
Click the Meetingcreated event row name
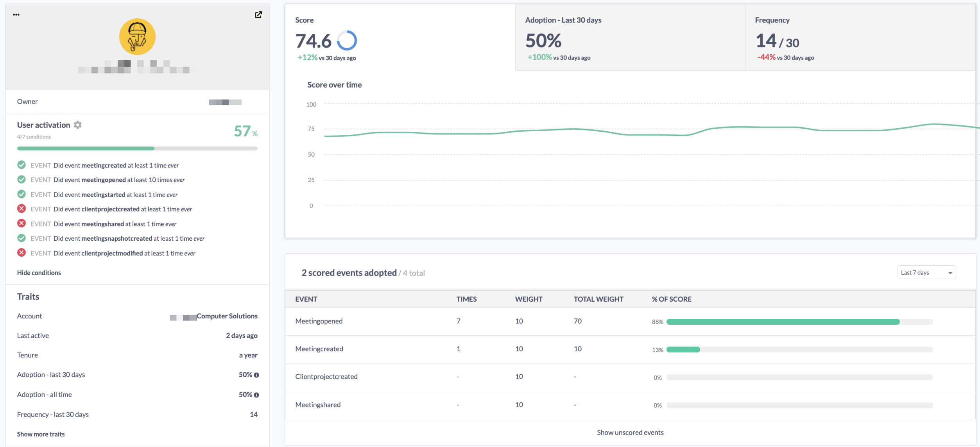click(319, 349)
